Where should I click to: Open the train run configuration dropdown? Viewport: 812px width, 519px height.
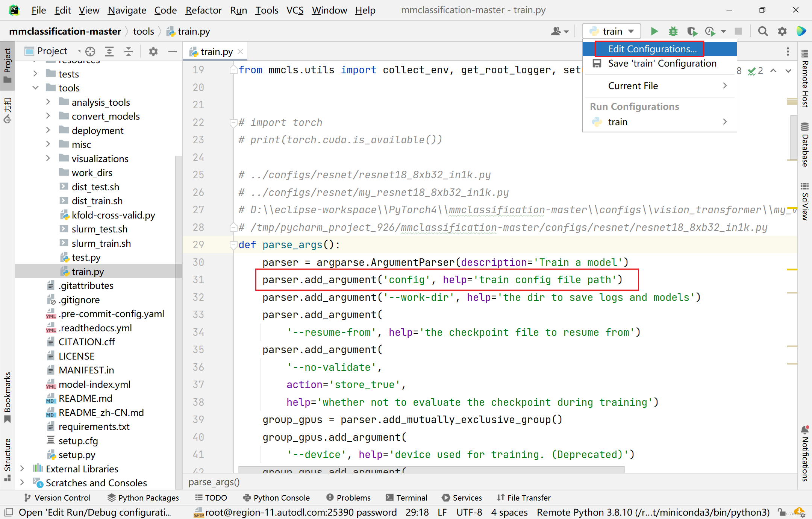coord(612,31)
